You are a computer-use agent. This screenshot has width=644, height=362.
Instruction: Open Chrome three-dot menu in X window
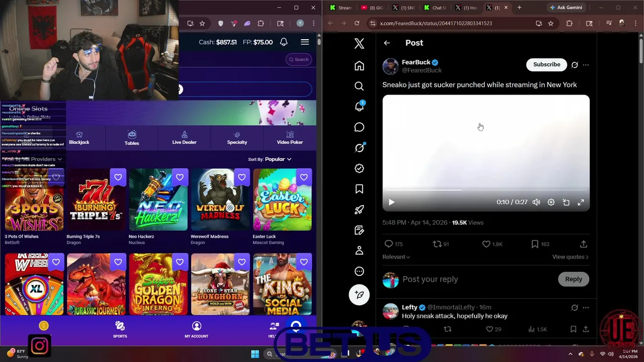coord(636,23)
